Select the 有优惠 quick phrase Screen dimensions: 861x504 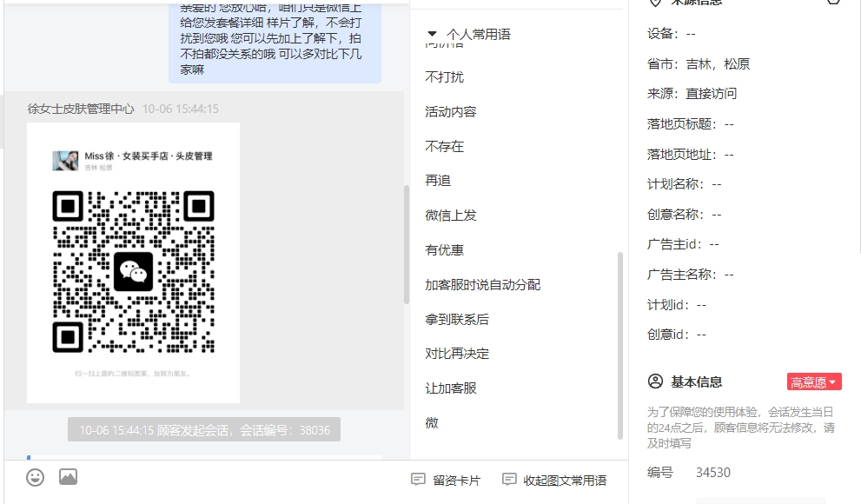444,249
